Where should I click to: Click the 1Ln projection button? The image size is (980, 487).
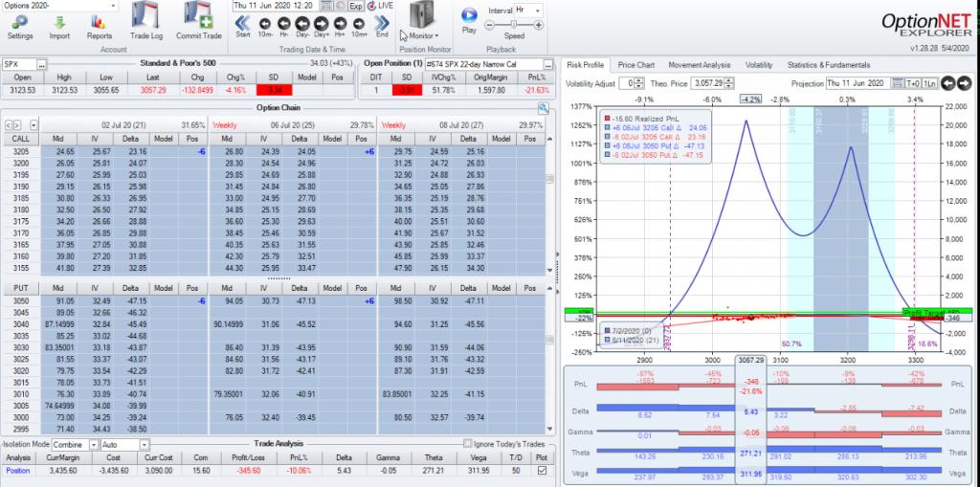(928, 83)
